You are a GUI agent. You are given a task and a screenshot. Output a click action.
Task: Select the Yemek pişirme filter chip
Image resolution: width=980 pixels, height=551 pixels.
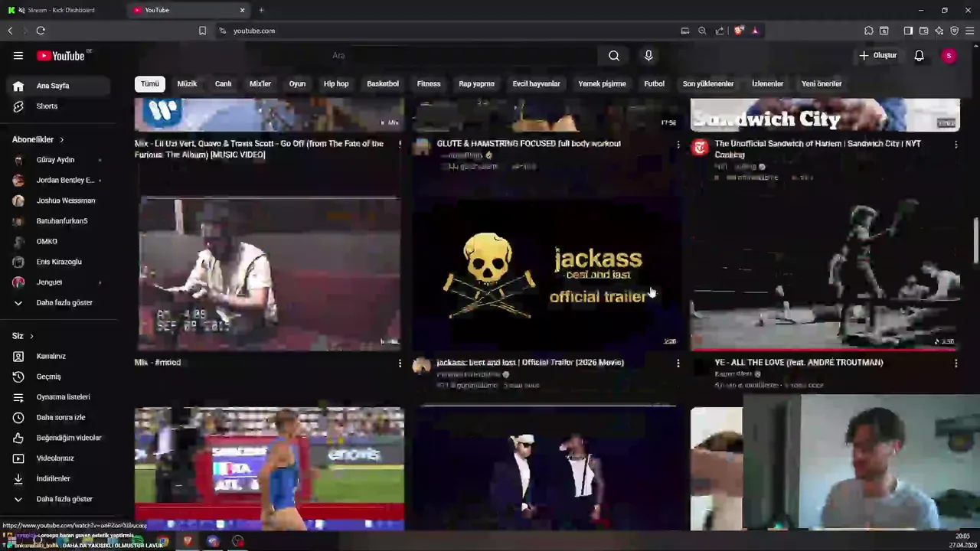pyautogui.click(x=602, y=83)
